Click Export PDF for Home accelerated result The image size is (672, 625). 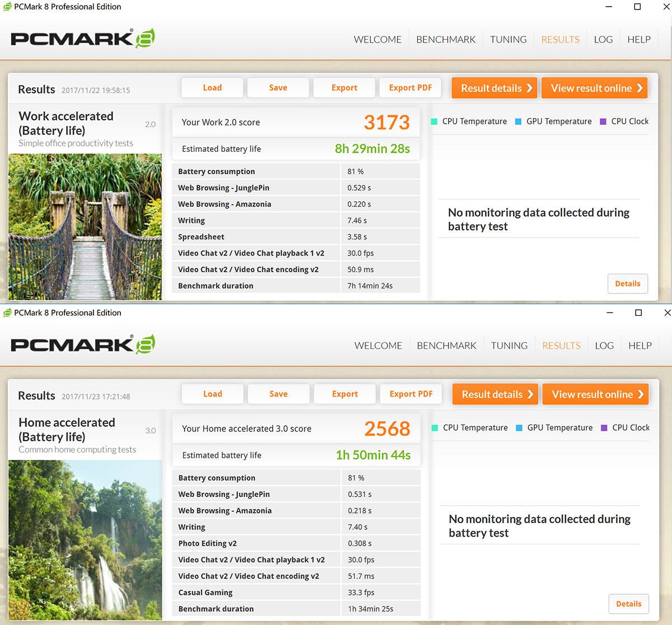pyautogui.click(x=411, y=394)
